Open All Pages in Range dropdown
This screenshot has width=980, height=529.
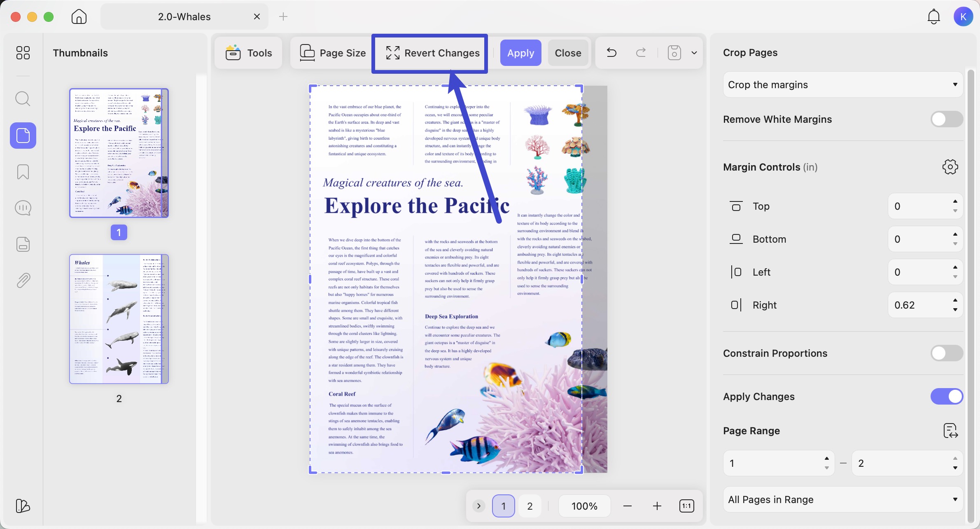click(843, 499)
